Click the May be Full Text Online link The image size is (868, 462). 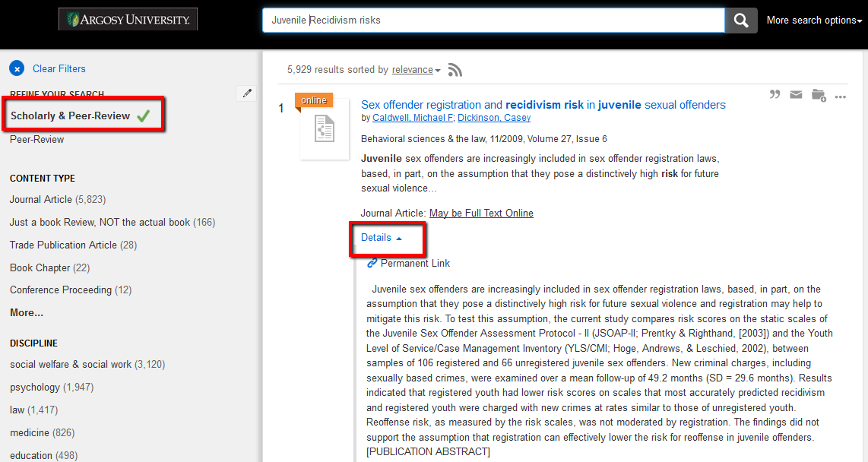point(481,214)
